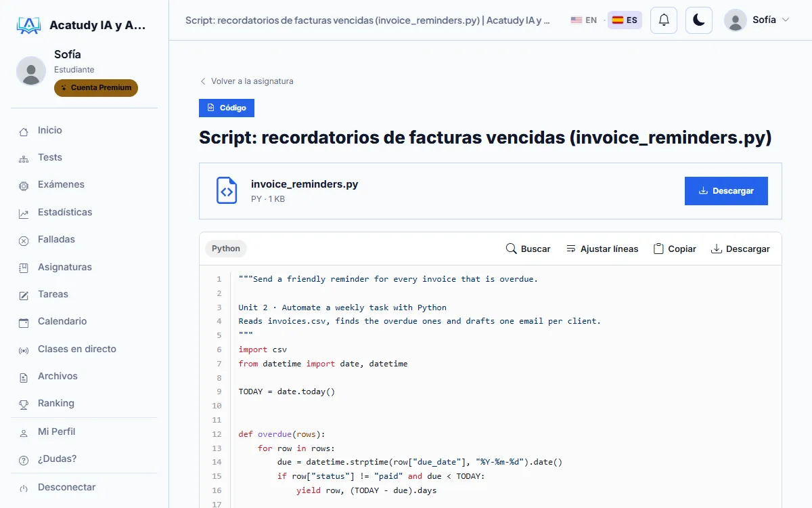Click the blue Descargar button

(x=726, y=191)
